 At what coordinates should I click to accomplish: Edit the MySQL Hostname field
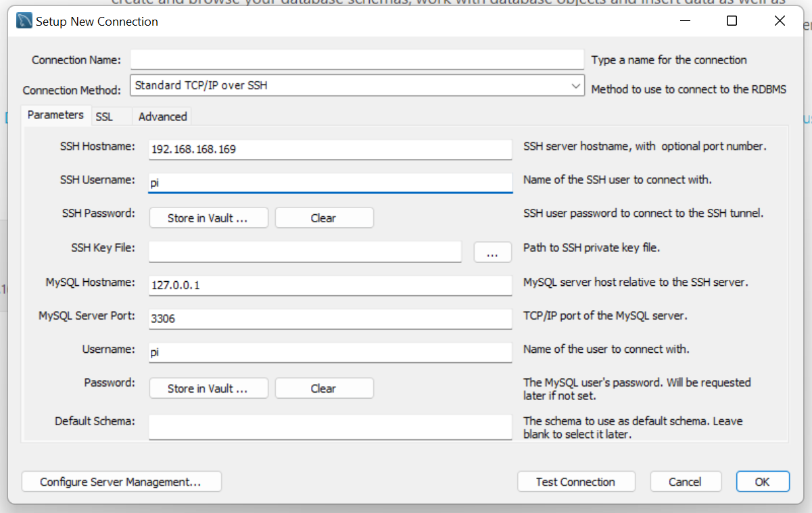click(330, 285)
